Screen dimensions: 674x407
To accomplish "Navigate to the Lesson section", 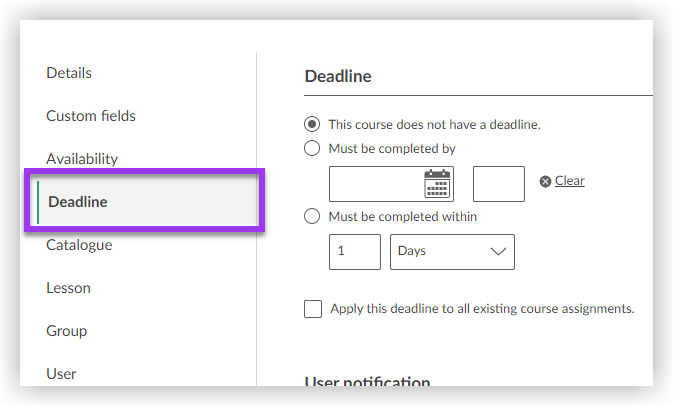I will [68, 288].
